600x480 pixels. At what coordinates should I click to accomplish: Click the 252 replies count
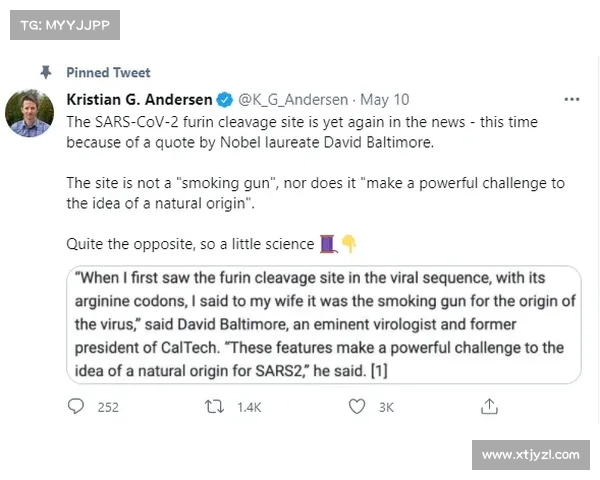(x=108, y=407)
